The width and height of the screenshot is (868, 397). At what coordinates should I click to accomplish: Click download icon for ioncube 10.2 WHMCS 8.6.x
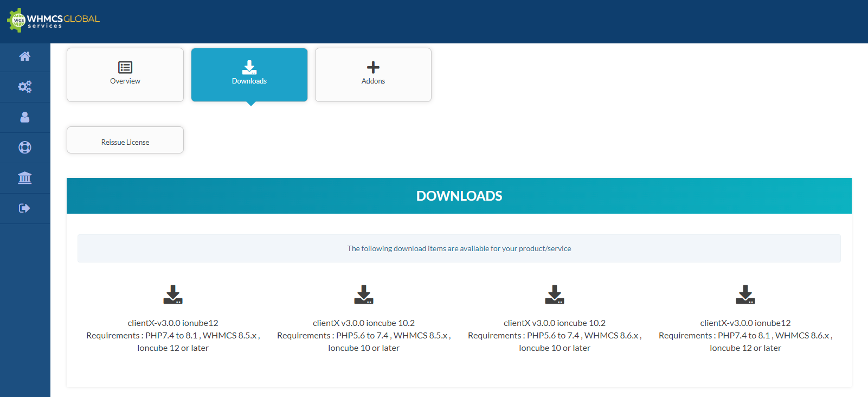tap(555, 294)
